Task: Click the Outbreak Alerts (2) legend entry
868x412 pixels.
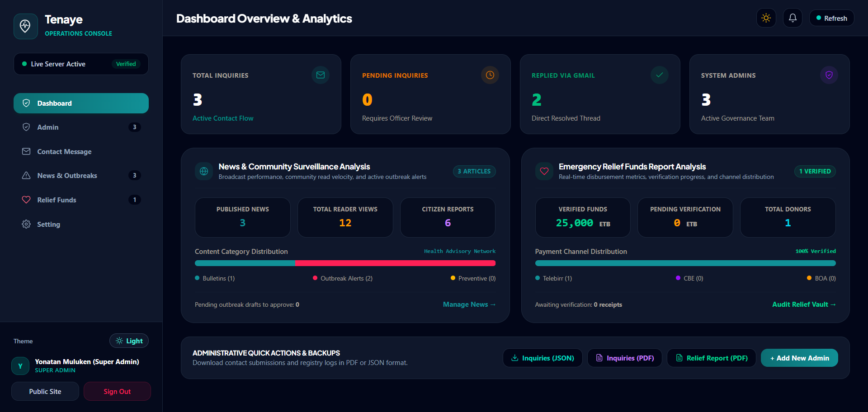Action: click(343, 278)
